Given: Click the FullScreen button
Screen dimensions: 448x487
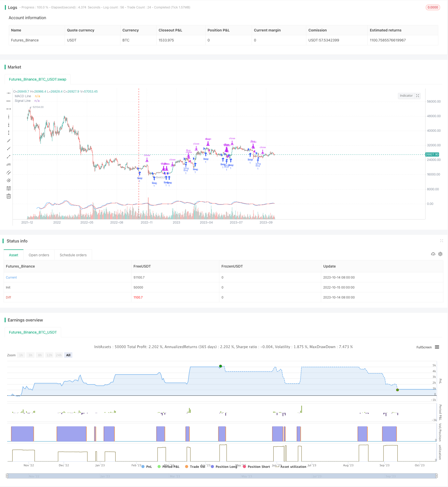Looking at the screenshot, I should (424, 347).
